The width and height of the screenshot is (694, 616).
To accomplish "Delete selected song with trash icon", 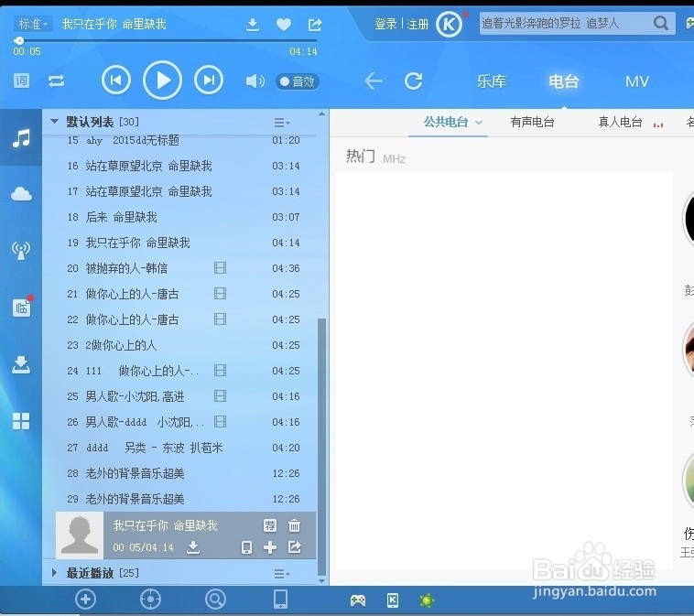I will pos(294,525).
